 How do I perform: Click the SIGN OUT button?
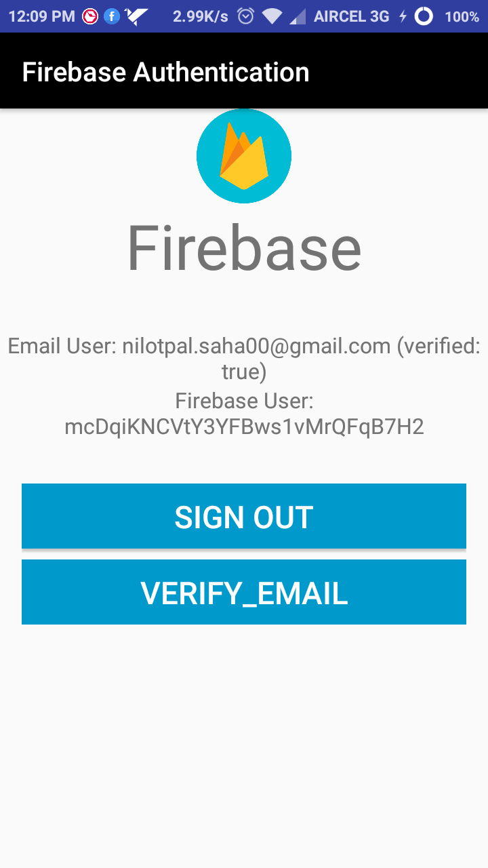244,516
